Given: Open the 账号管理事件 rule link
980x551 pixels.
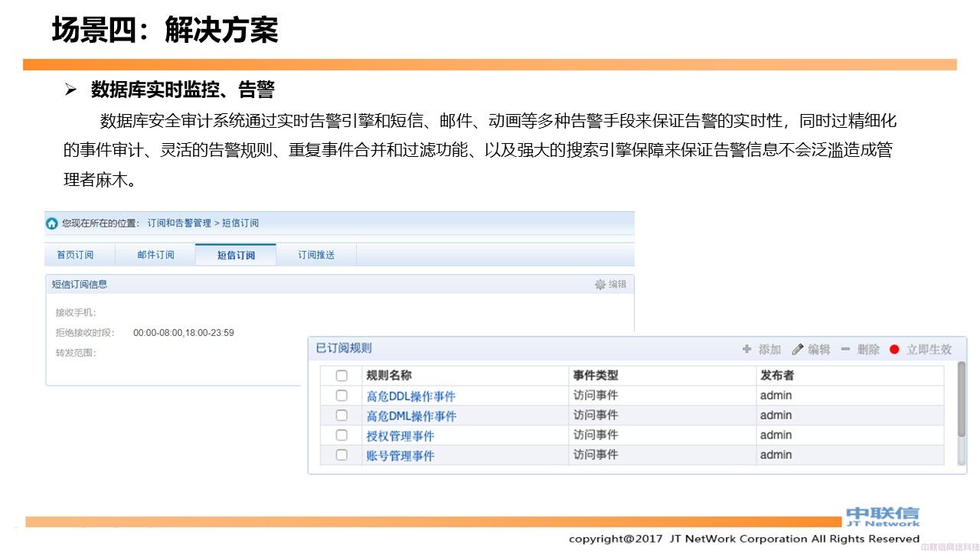Looking at the screenshot, I should click(400, 456).
